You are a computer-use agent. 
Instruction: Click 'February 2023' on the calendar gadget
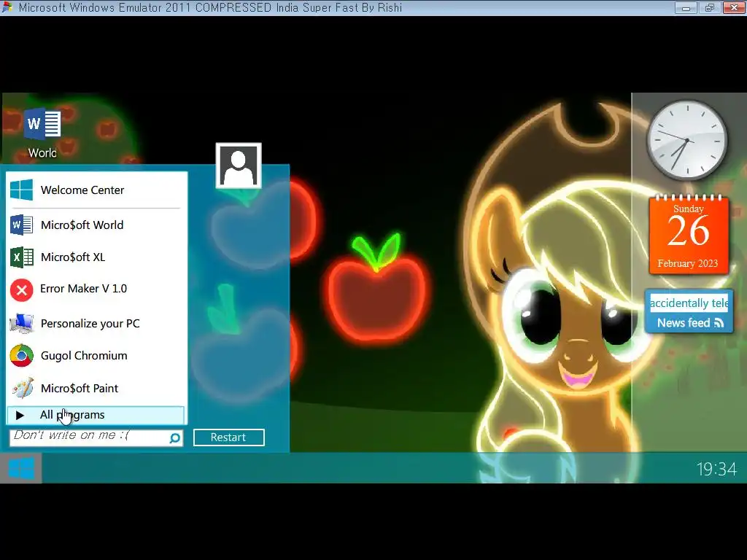point(687,263)
